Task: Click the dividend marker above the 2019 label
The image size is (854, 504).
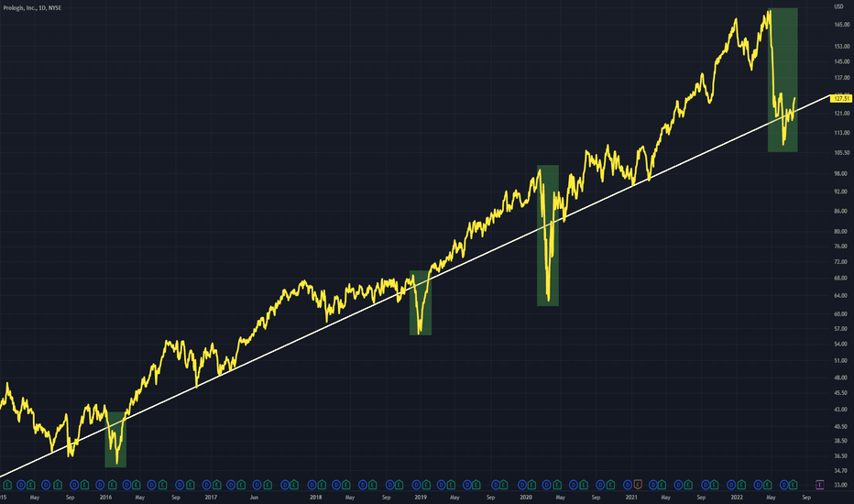Action: (x=417, y=485)
